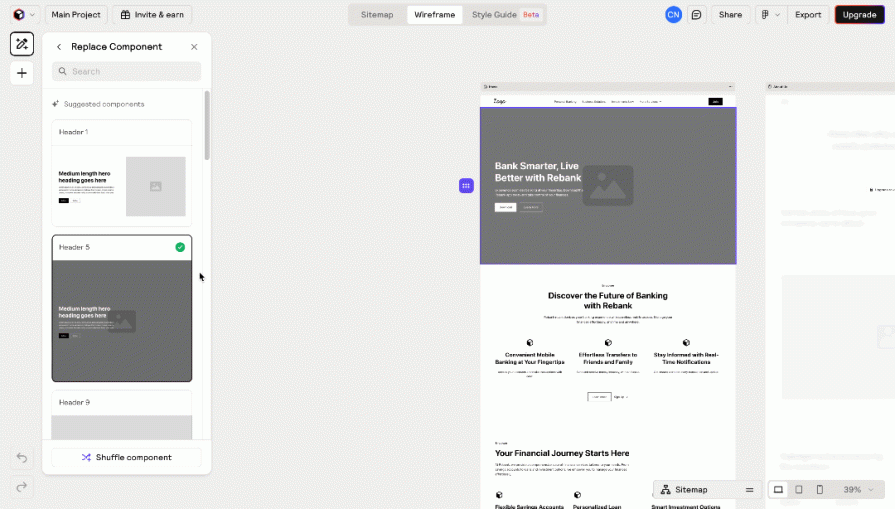Switch to the Sitemap tab
This screenshot has width=895, height=509.
pos(377,15)
